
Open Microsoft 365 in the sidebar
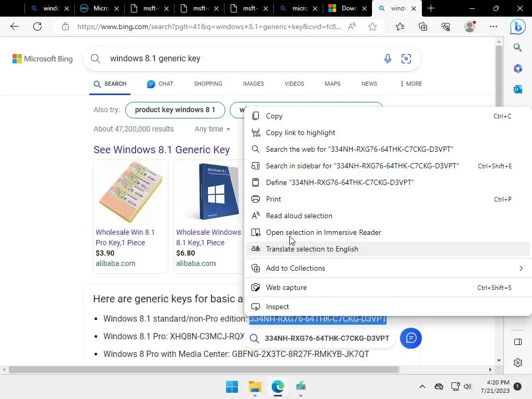pyautogui.click(x=517, y=68)
